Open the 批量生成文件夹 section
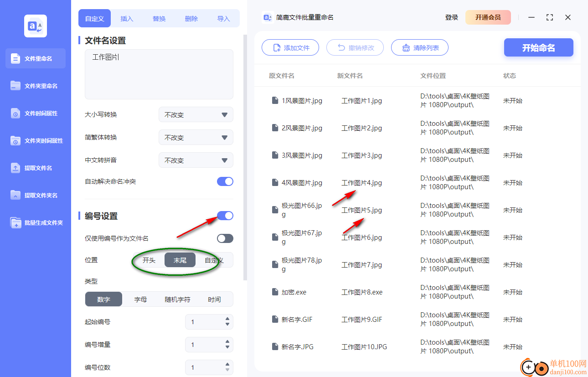Viewport: 588px width, 377px height. pos(36,222)
